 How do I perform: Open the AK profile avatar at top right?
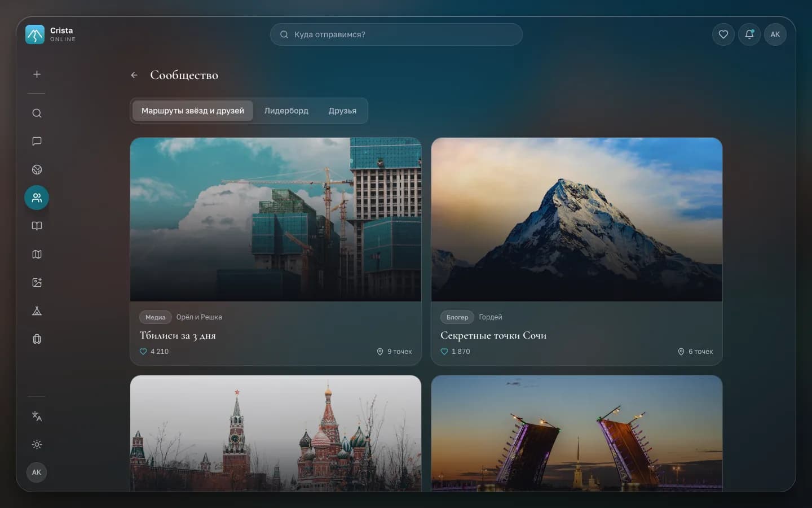pyautogui.click(x=775, y=34)
